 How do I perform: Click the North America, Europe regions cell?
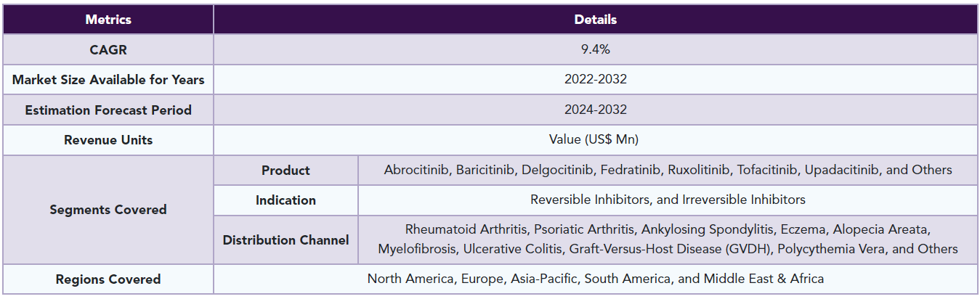pyautogui.click(x=596, y=279)
